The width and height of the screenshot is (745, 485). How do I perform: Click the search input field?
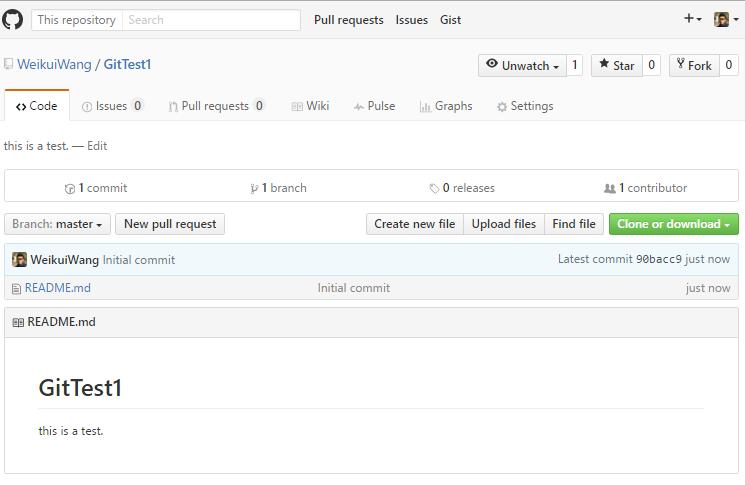(211, 19)
